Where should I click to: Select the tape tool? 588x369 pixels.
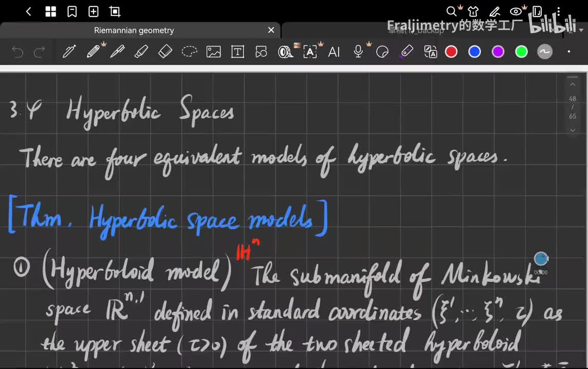point(285,52)
